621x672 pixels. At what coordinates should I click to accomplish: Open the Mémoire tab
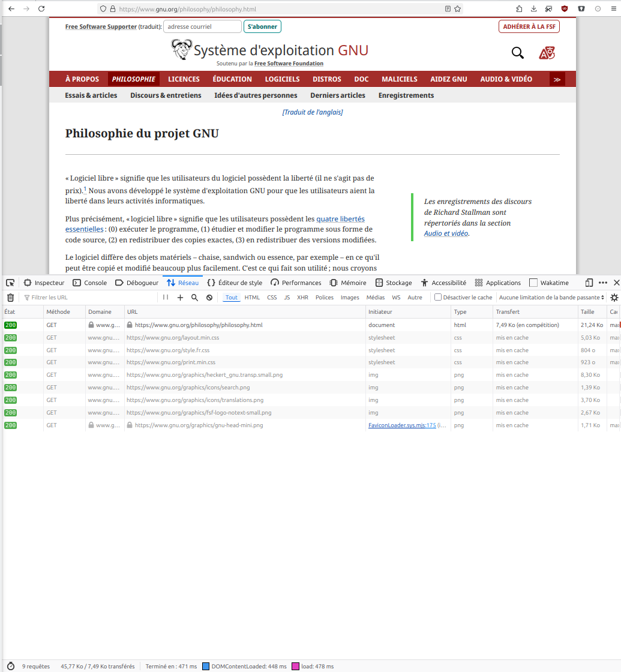[x=347, y=283]
